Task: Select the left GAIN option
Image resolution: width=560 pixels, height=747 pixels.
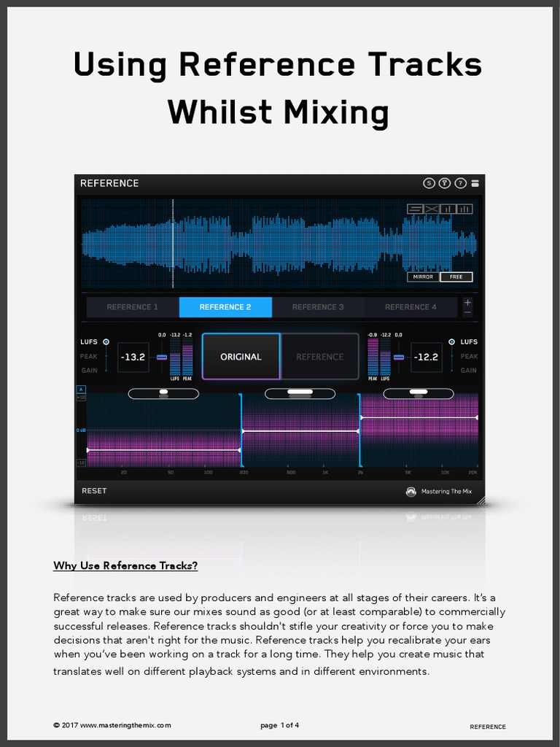Action: click(89, 371)
